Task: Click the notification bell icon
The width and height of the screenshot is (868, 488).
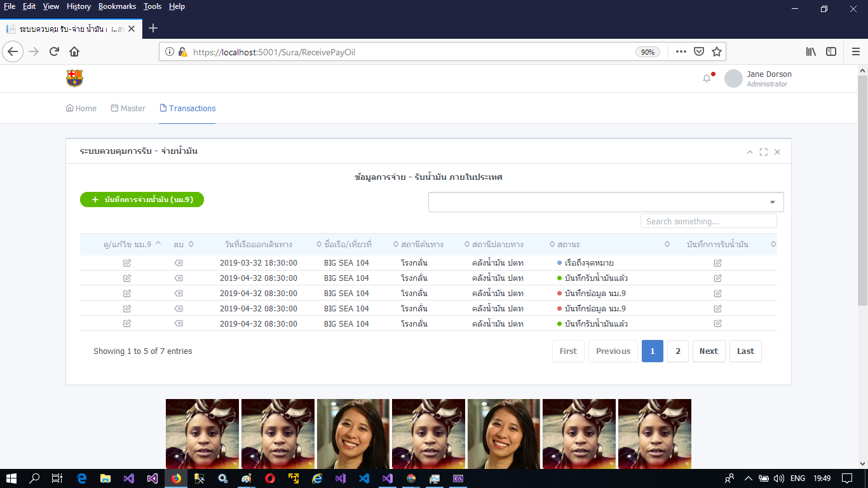Action: [707, 79]
